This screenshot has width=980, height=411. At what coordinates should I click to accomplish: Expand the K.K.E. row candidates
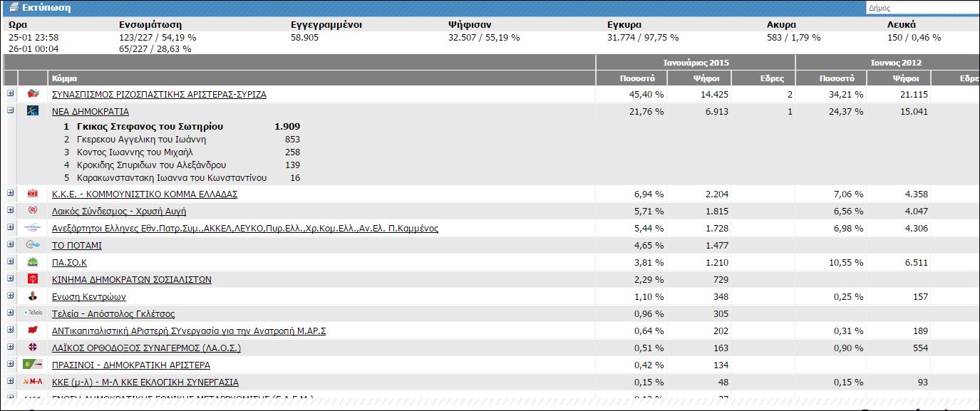11,194
